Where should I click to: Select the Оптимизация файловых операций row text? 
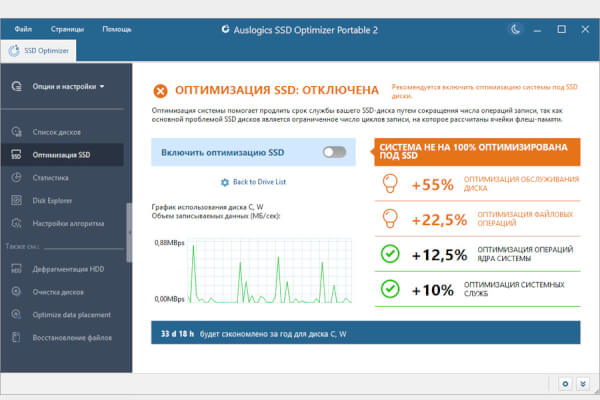[x=525, y=219]
